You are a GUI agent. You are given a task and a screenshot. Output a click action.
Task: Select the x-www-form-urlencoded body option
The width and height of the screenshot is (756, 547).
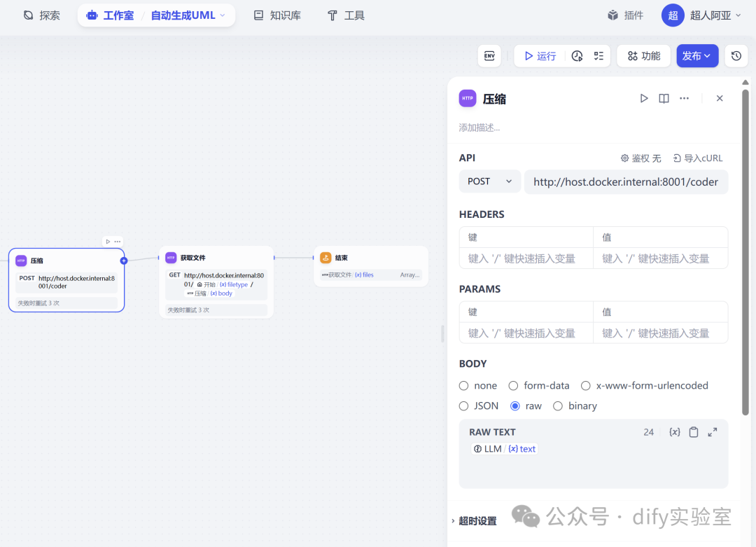[586, 386]
